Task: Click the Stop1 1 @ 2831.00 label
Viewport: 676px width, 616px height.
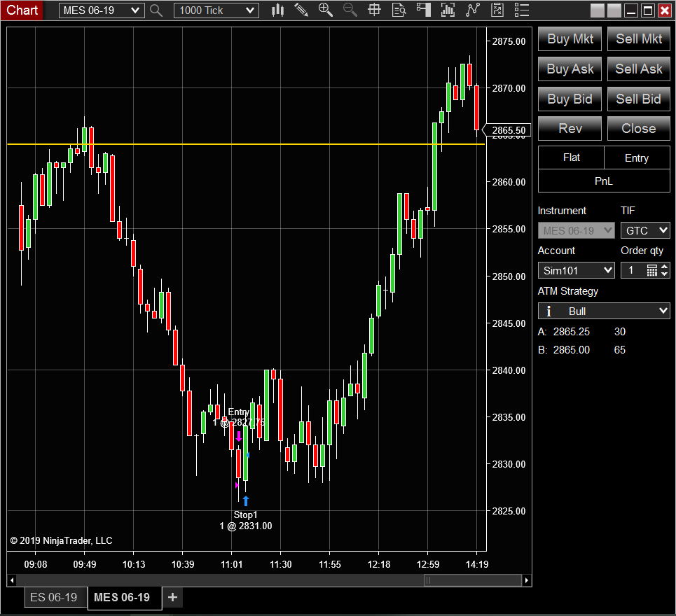Action: tap(246, 520)
